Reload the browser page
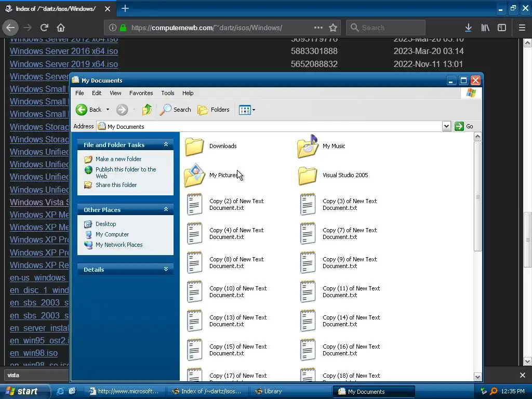Viewport: 532px width, 399px height. [44, 28]
